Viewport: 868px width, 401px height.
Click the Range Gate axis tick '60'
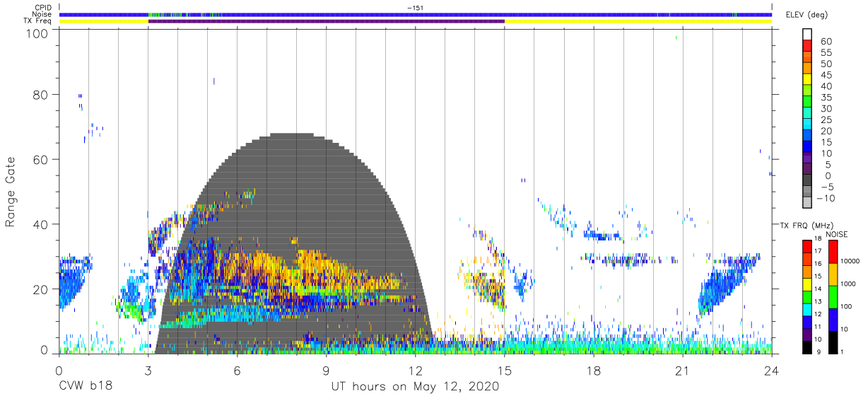[x=40, y=159]
